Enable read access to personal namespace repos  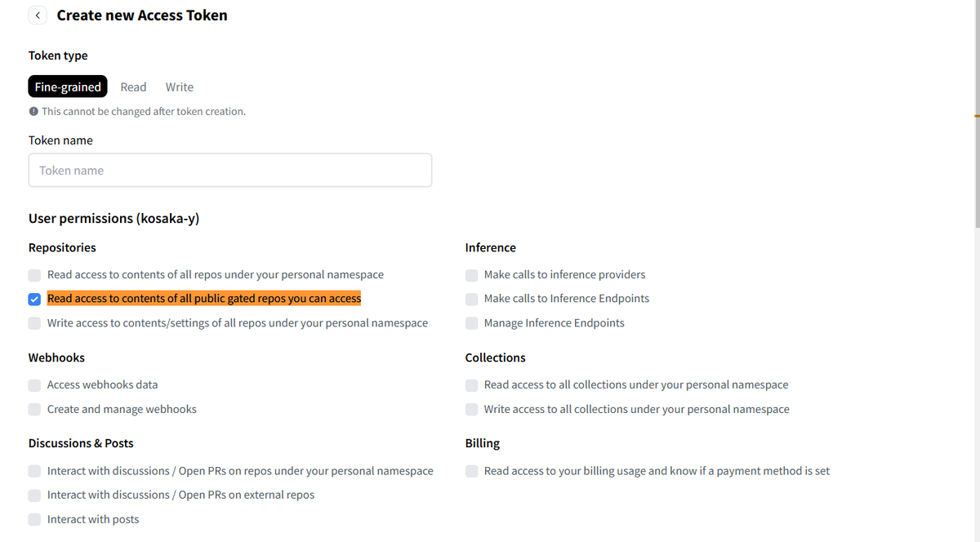point(34,275)
